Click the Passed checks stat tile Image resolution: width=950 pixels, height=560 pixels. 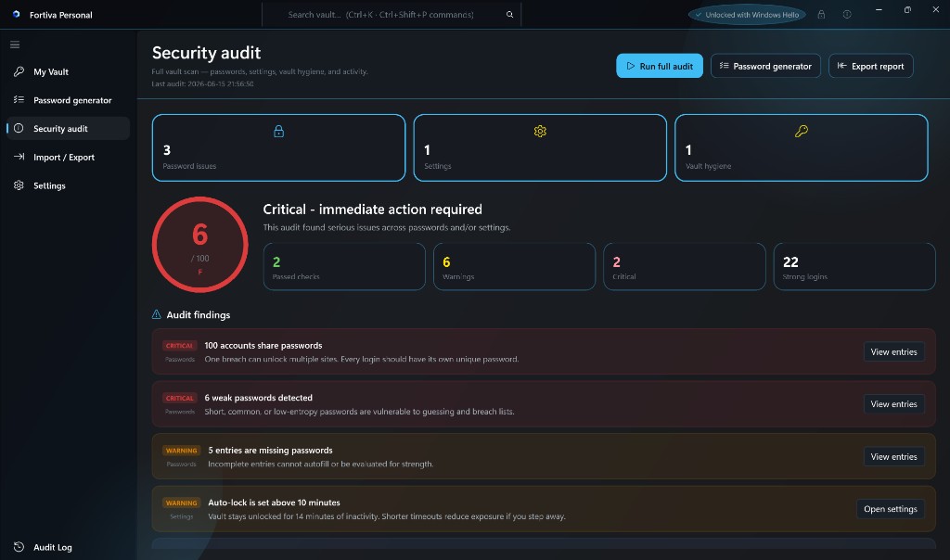tap(344, 266)
